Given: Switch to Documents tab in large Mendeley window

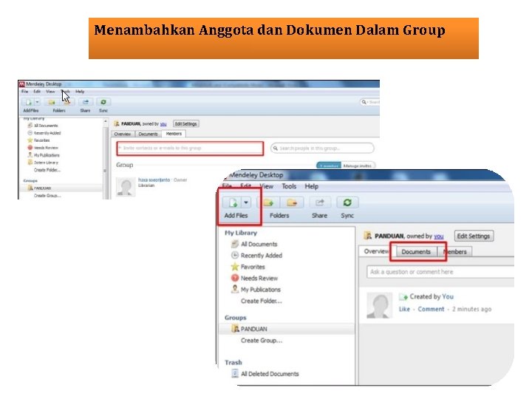Looking at the screenshot, I should pos(416,252).
